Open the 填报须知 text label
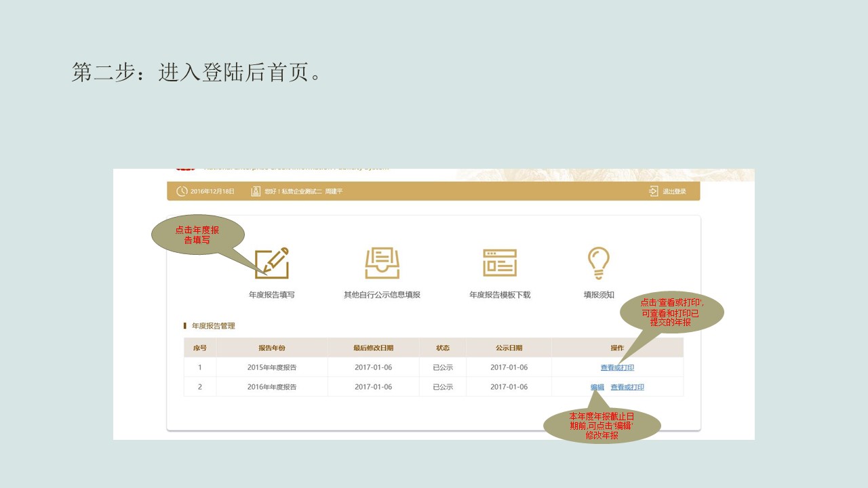Image resolution: width=868 pixels, height=488 pixels. click(x=599, y=295)
